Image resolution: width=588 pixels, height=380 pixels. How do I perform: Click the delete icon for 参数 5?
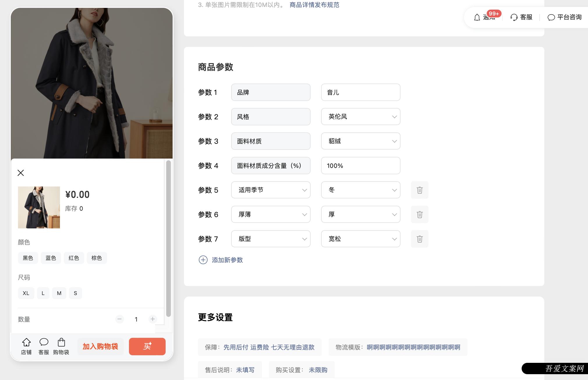click(419, 190)
